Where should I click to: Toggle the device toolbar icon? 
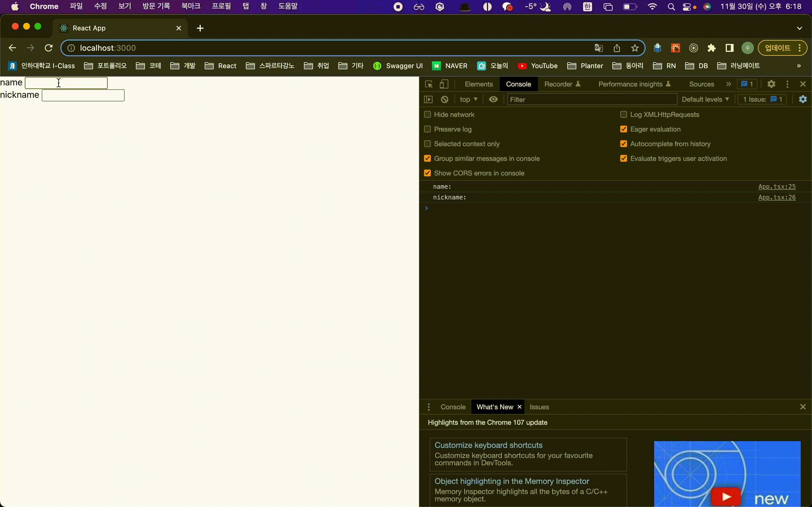point(444,84)
